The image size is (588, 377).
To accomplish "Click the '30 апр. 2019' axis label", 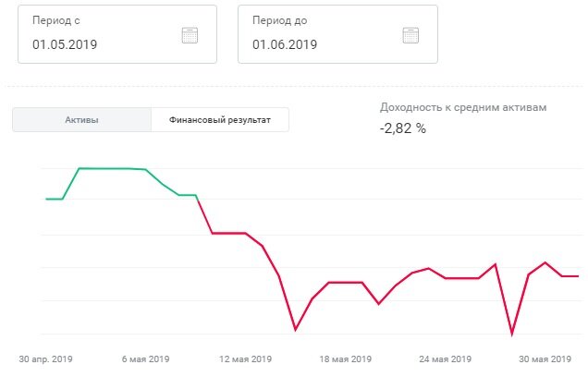I will point(45,359).
